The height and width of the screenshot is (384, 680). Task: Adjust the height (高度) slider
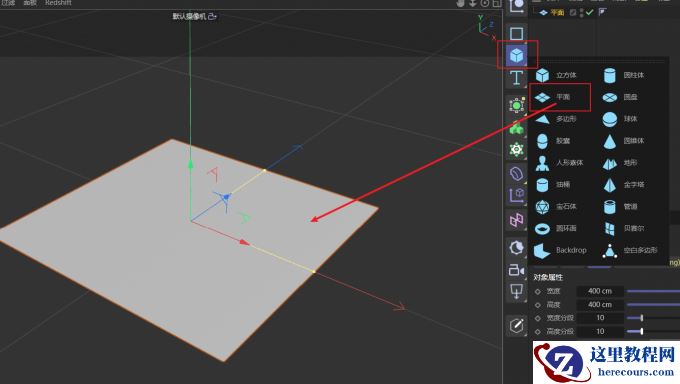(x=653, y=305)
